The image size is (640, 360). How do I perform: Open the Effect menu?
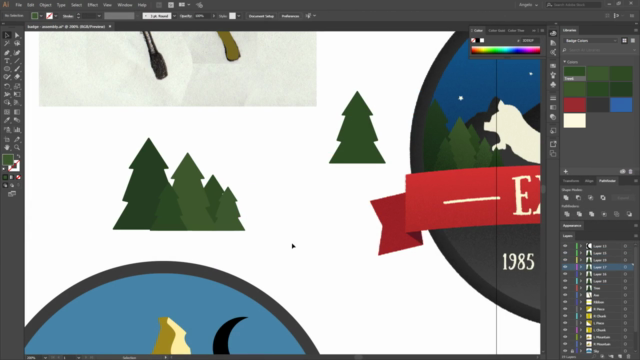point(93,5)
